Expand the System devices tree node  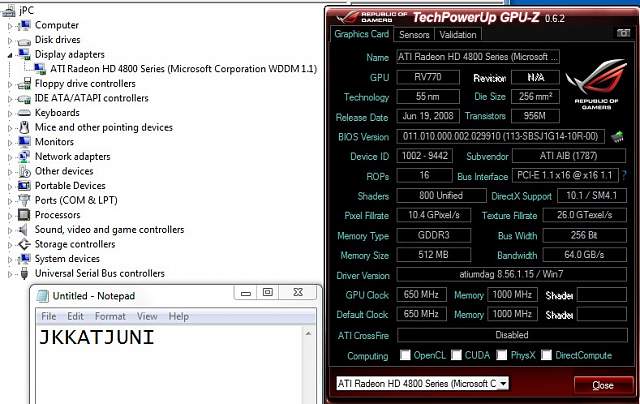10,260
